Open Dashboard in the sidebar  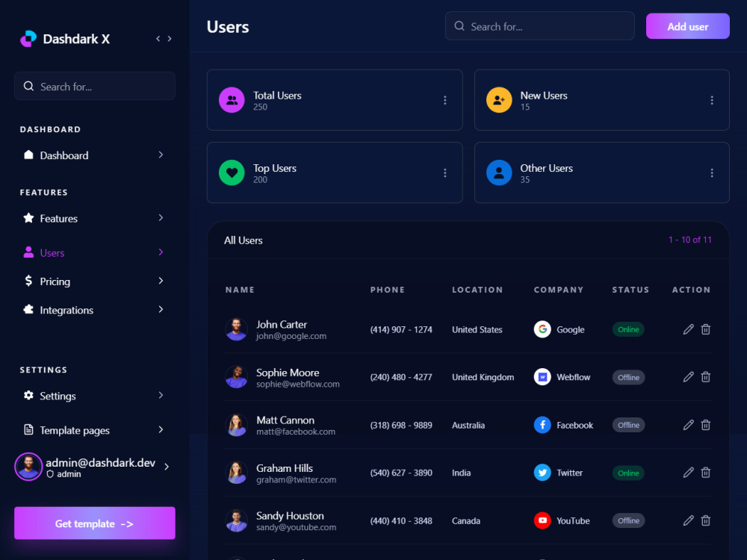pyautogui.click(x=94, y=155)
